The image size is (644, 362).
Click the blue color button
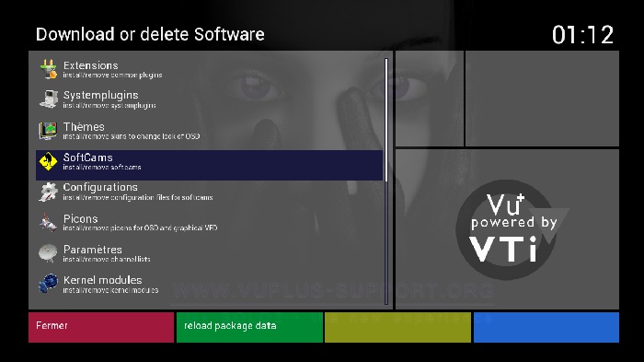(546, 327)
